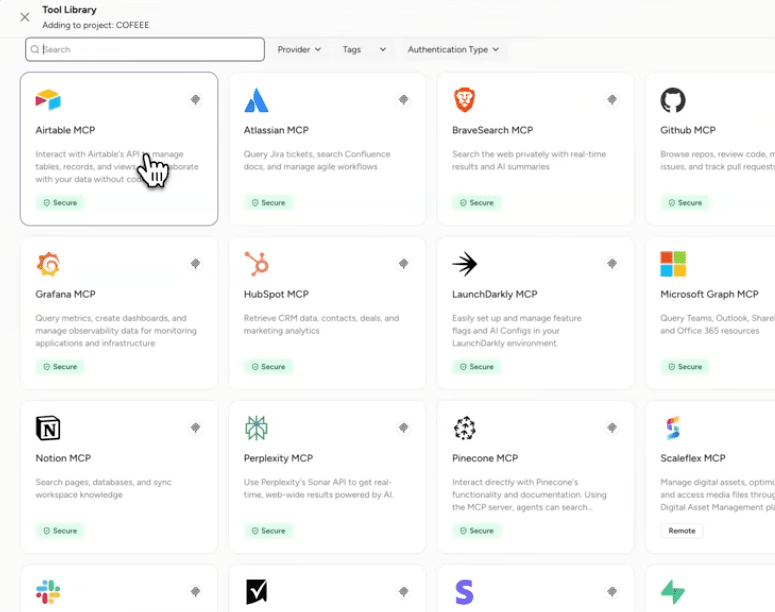Click the Secure badge on Notion

[60, 530]
